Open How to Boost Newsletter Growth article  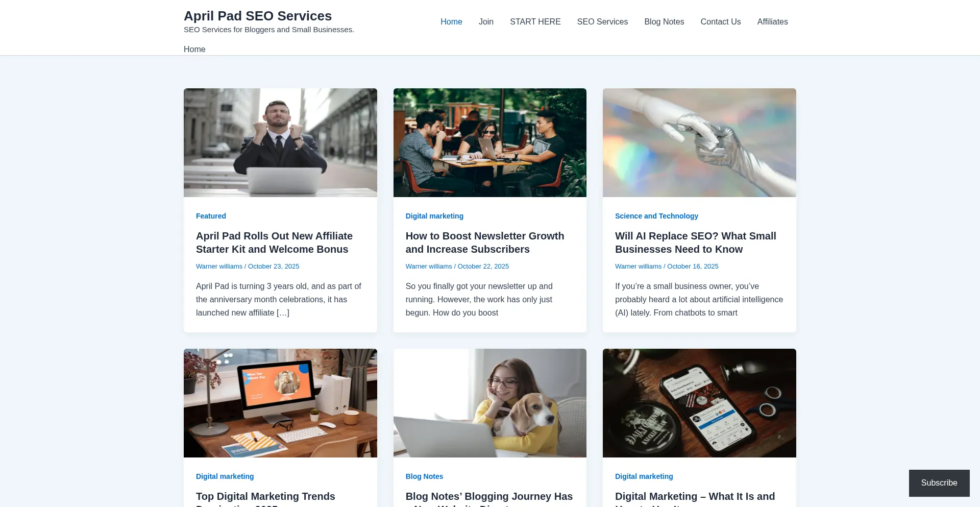click(x=485, y=243)
